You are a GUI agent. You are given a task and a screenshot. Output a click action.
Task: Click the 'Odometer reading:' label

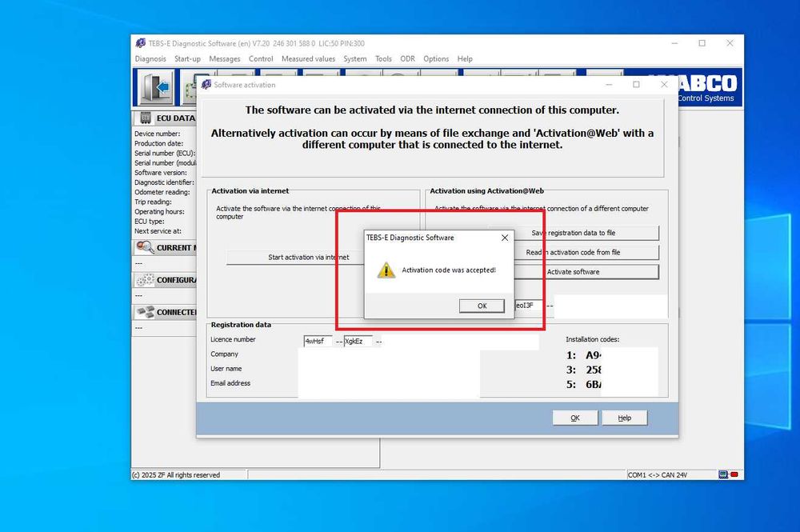162,192
